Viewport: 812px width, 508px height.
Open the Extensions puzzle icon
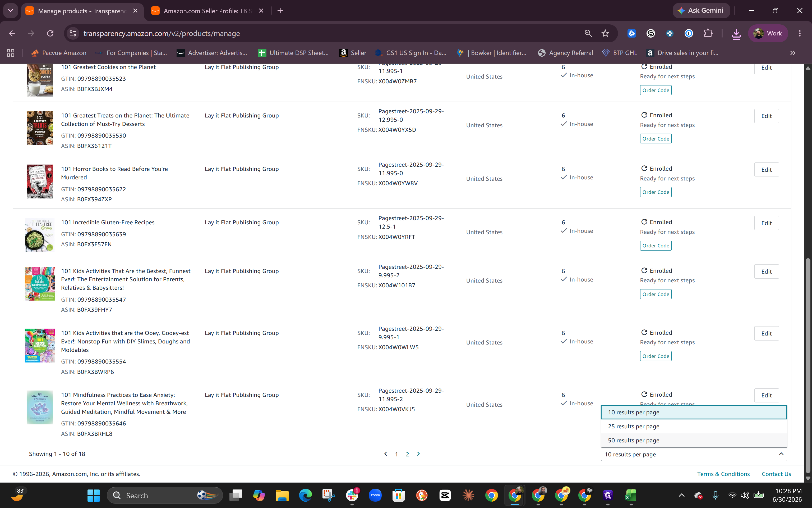coord(708,33)
